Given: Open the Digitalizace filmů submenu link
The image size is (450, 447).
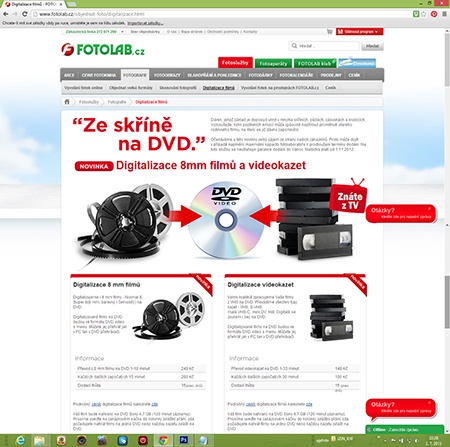Looking at the screenshot, I should (219, 88).
